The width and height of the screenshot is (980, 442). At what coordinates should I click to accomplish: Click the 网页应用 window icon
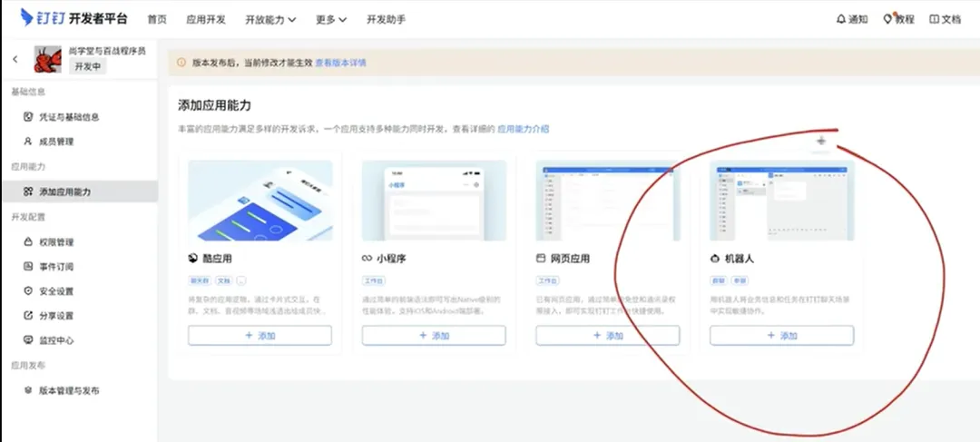click(541, 258)
